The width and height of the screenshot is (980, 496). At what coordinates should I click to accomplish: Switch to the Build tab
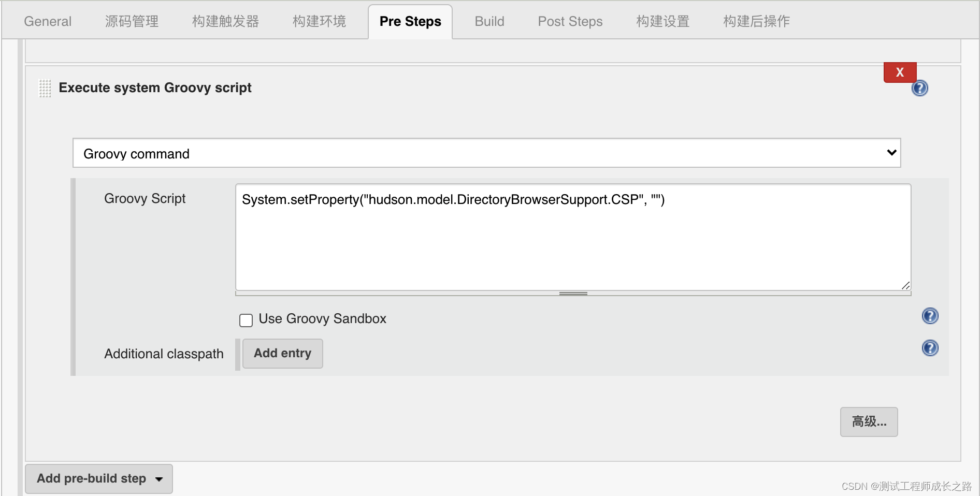489,21
